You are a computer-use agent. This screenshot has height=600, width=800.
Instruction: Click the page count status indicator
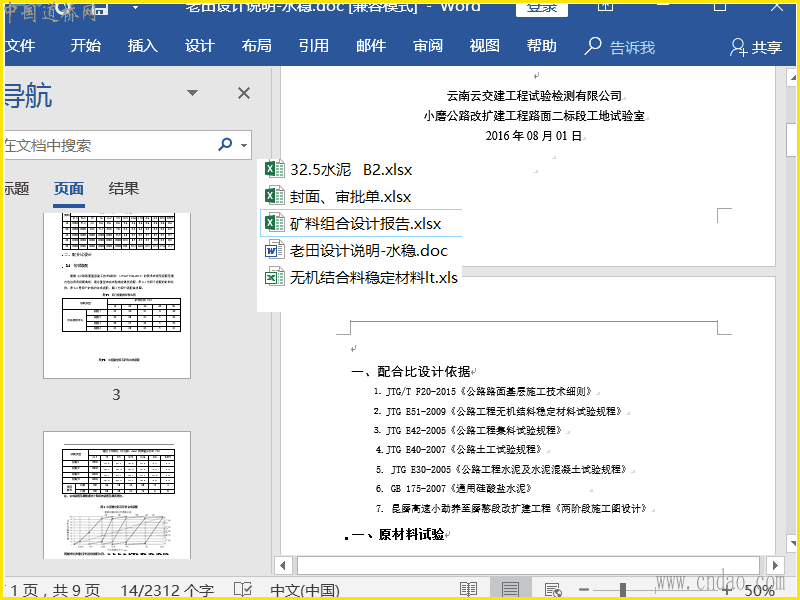[54, 591]
